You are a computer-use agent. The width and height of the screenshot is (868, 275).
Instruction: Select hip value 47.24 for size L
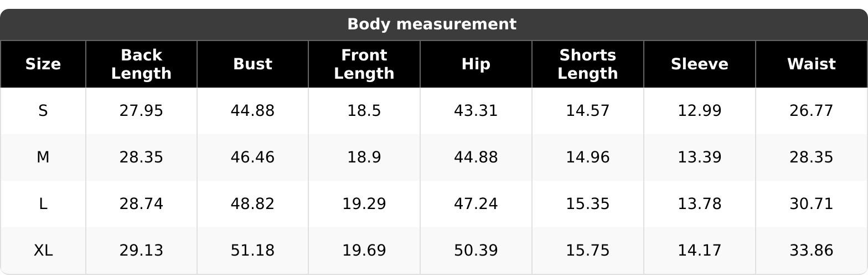pyautogui.click(x=476, y=204)
